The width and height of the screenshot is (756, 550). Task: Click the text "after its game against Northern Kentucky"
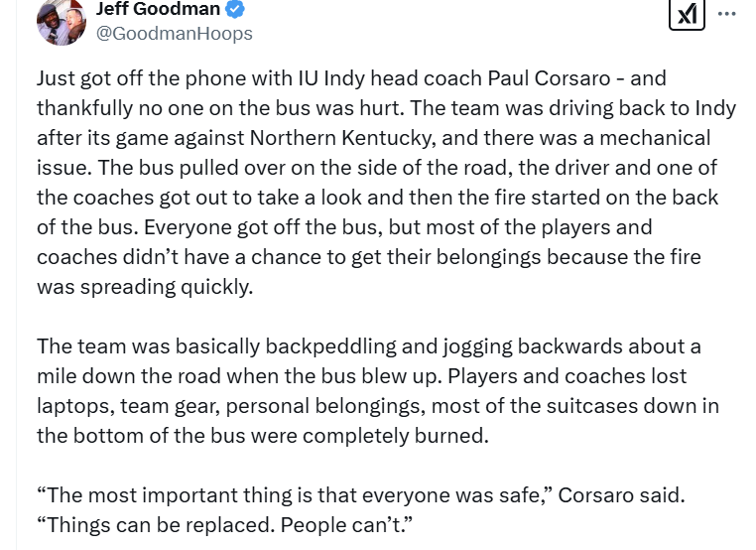[x=218, y=137]
